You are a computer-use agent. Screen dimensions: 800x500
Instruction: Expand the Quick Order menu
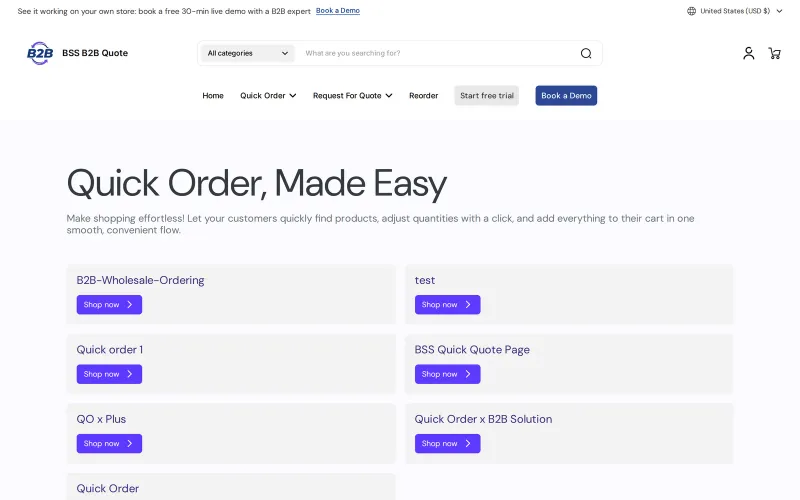[268, 95]
